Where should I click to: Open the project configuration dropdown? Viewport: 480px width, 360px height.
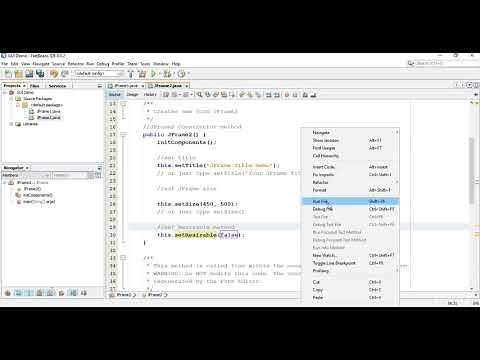click(x=99, y=73)
